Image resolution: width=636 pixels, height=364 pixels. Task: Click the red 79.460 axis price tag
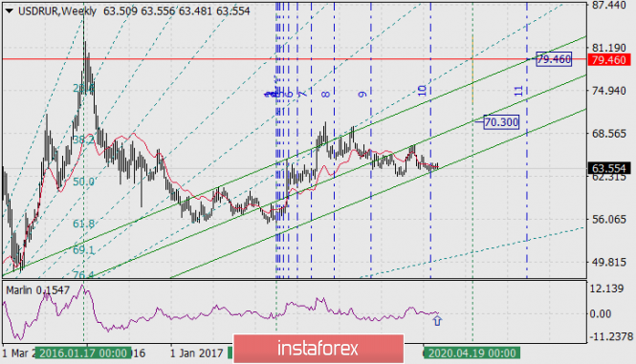(x=609, y=60)
